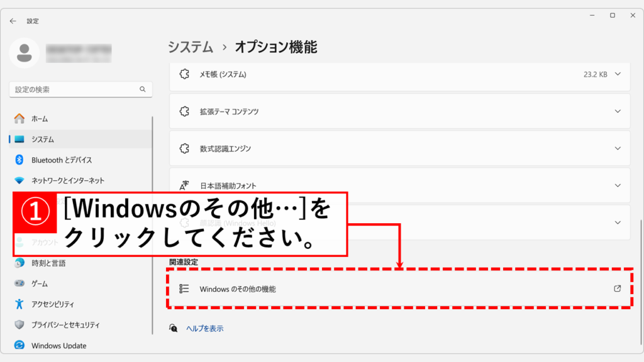Click システム in the breadcrumb
Image resolution: width=644 pixels, height=362 pixels.
click(x=191, y=47)
